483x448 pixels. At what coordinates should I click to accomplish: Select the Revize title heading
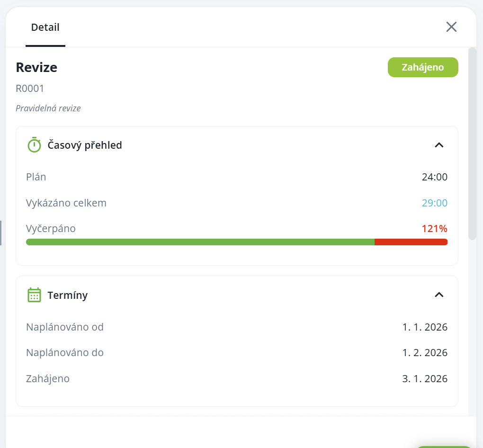tap(36, 67)
